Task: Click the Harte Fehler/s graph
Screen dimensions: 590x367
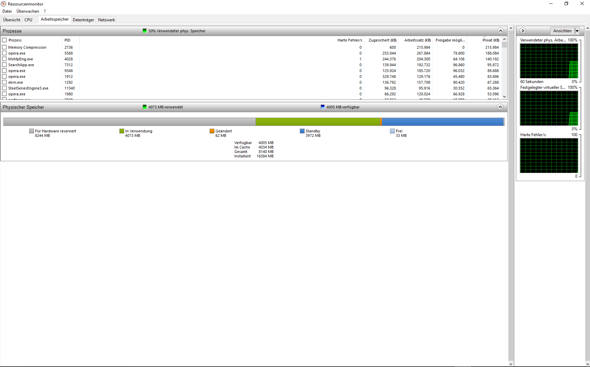Action: tap(549, 155)
